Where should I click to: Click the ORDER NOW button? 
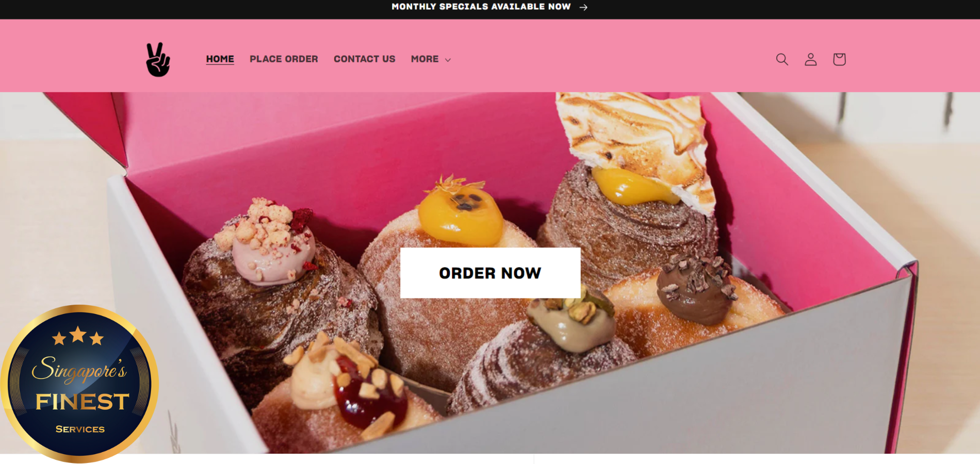(491, 273)
